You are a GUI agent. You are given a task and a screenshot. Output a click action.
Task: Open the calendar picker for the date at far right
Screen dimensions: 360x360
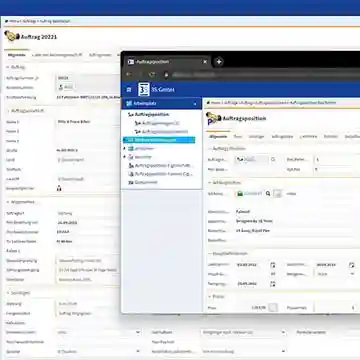click(x=351, y=265)
